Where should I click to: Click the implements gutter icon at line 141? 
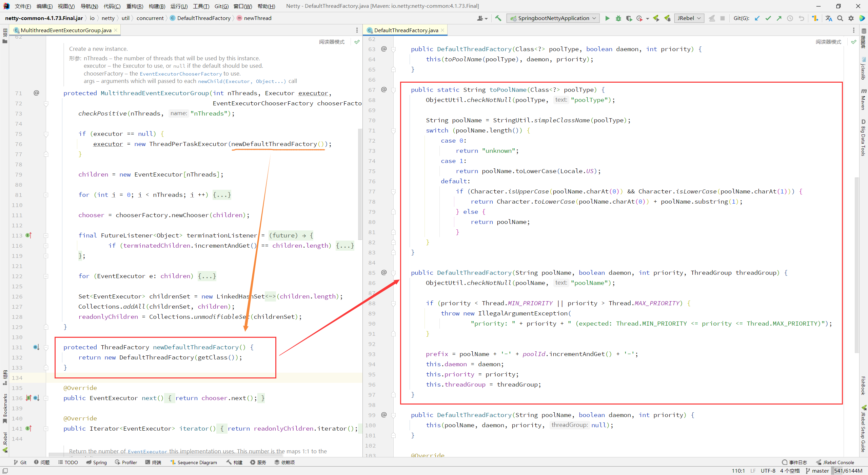pyautogui.click(x=28, y=428)
